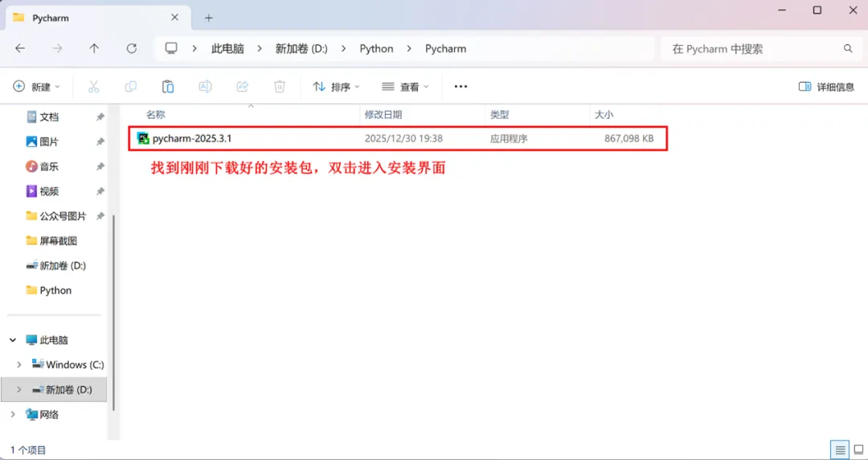Sort by the 修改日期 column header
The width and height of the screenshot is (868, 460).
383,115
